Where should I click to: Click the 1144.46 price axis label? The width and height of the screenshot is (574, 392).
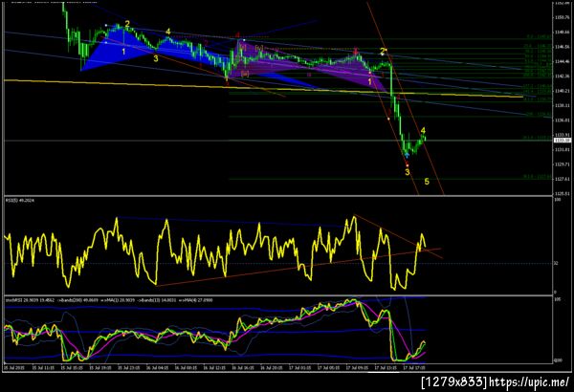tap(563, 61)
